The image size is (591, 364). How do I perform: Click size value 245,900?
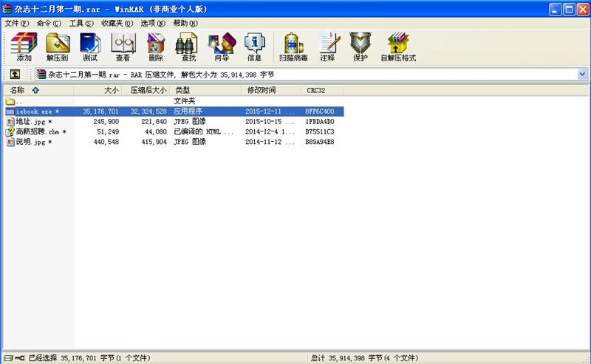106,122
